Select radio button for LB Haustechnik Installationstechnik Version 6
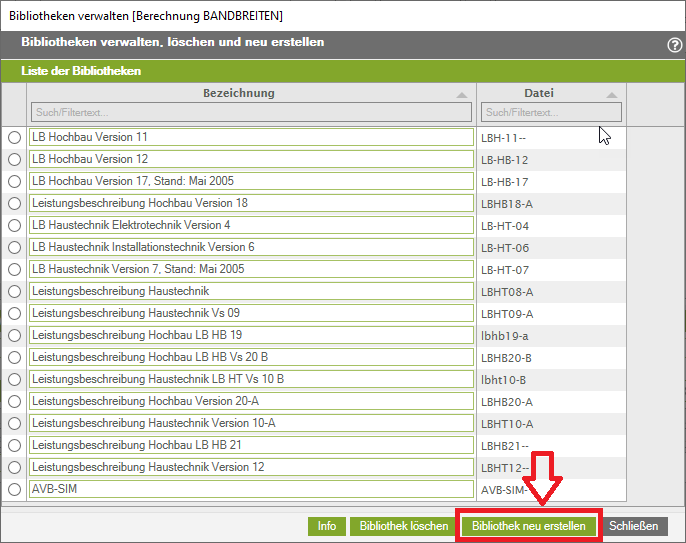Screen dimensions: 686x543 [14, 247]
